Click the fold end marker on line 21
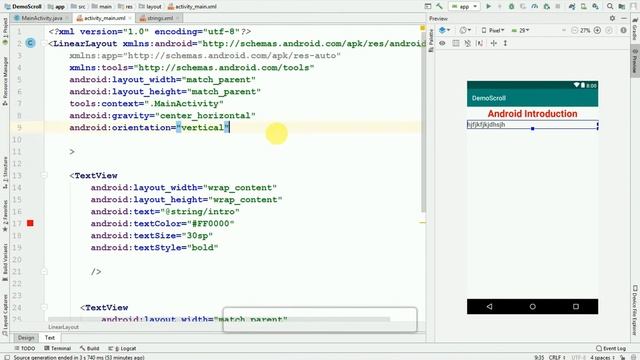 (x=44, y=271)
